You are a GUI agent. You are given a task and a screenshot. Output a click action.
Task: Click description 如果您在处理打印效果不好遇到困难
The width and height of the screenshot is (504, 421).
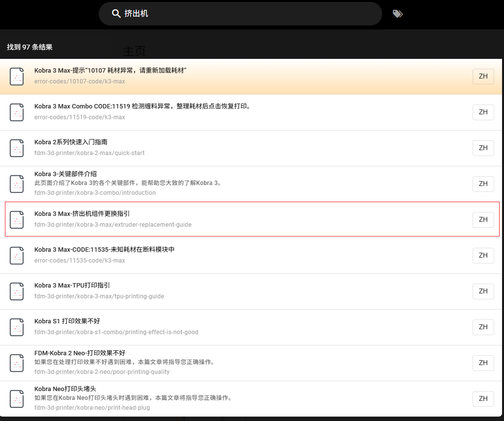125,362
